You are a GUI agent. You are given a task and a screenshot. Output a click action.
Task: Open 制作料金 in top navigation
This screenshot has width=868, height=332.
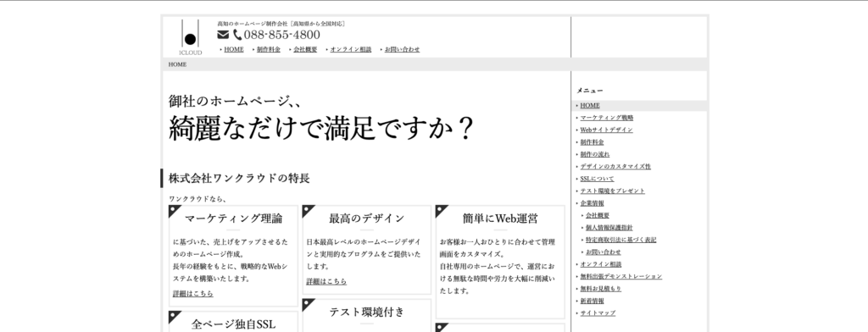click(269, 49)
